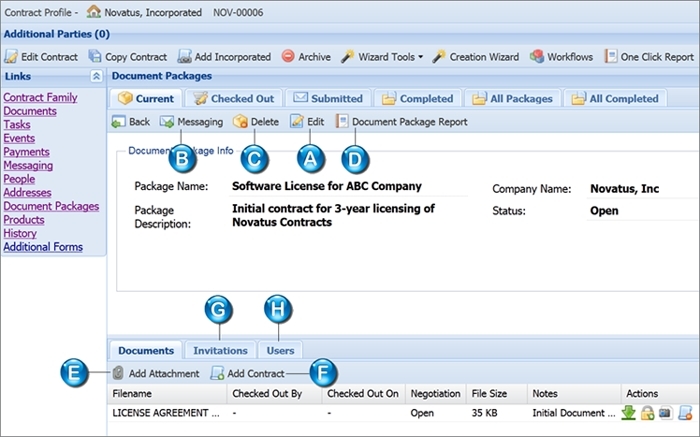
Task: Click the package name Software License for ABC Company
Action: (327, 186)
